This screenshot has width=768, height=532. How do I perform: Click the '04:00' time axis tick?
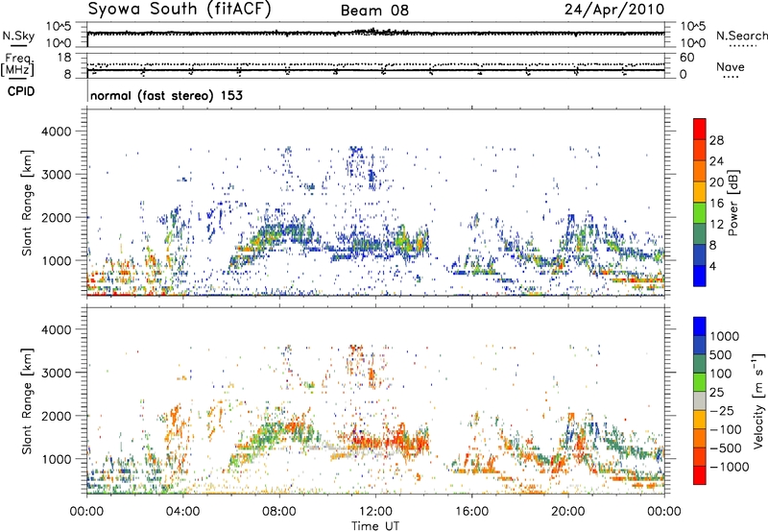coord(183,512)
